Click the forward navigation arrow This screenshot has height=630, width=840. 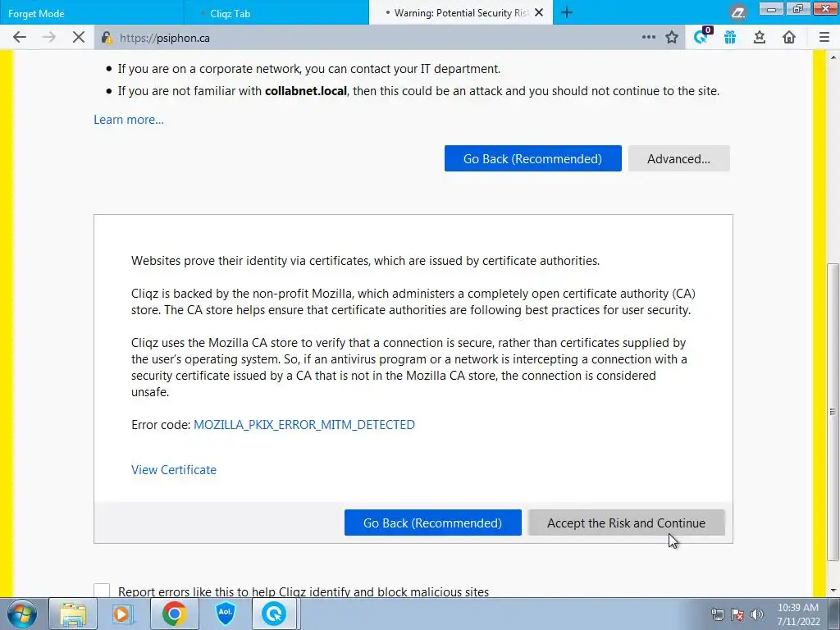click(48, 37)
